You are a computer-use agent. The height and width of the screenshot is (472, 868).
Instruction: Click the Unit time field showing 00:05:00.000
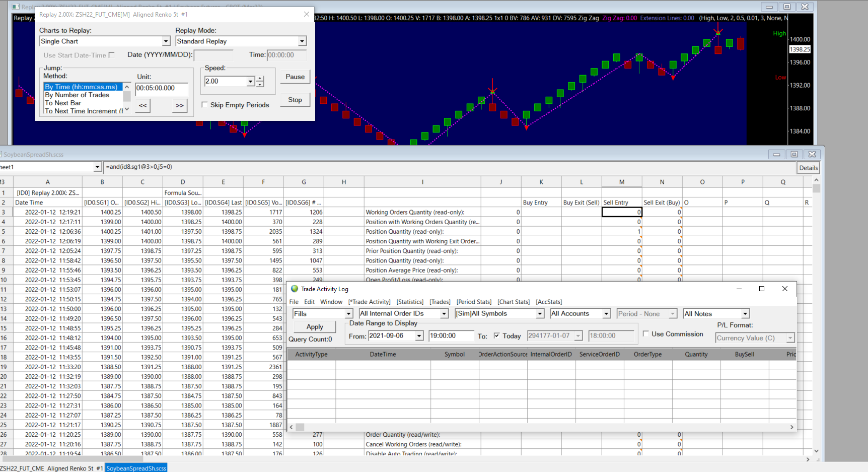point(162,89)
